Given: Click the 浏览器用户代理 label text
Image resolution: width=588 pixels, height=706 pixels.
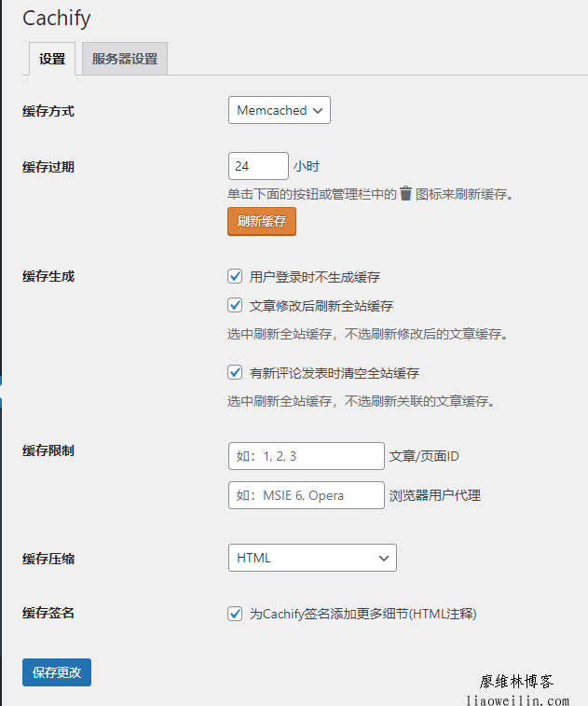Looking at the screenshot, I should pos(435,495).
